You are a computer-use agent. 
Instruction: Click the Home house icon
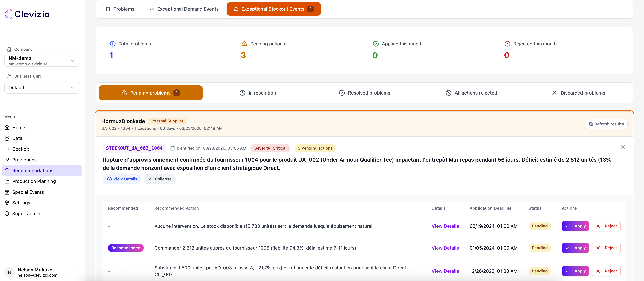(7, 128)
